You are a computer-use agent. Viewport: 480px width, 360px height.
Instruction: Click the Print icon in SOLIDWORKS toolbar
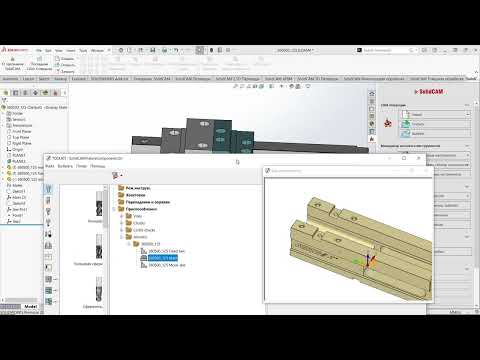pos(164,50)
